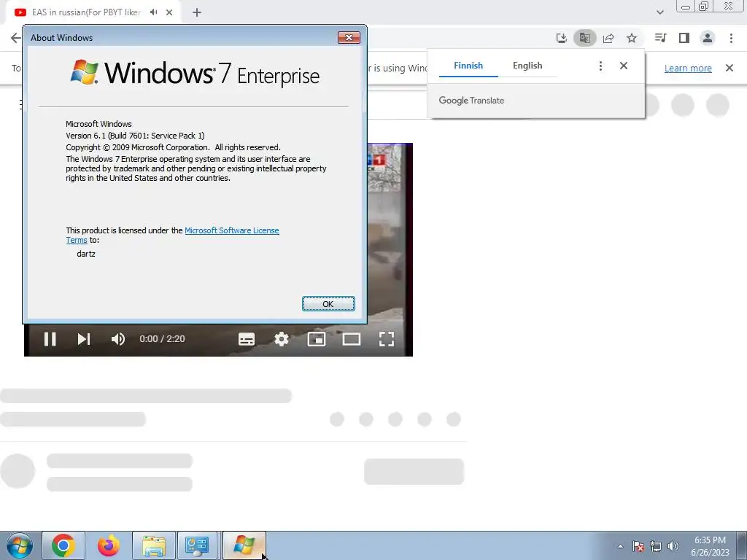Viewport: 747px width, 560px height.
Task: Pause the YouTube video
Action: (x=50, y=339)
